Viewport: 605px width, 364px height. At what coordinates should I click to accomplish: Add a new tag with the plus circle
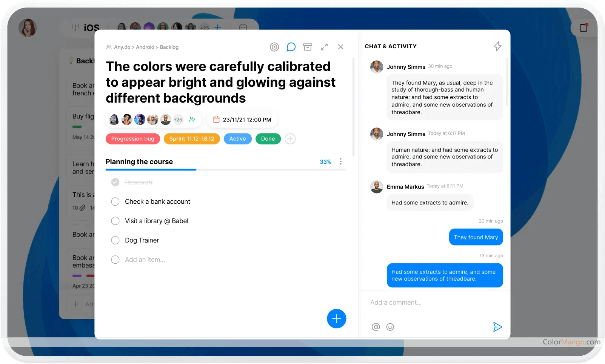pyautogui.click(x=290, y=139)
